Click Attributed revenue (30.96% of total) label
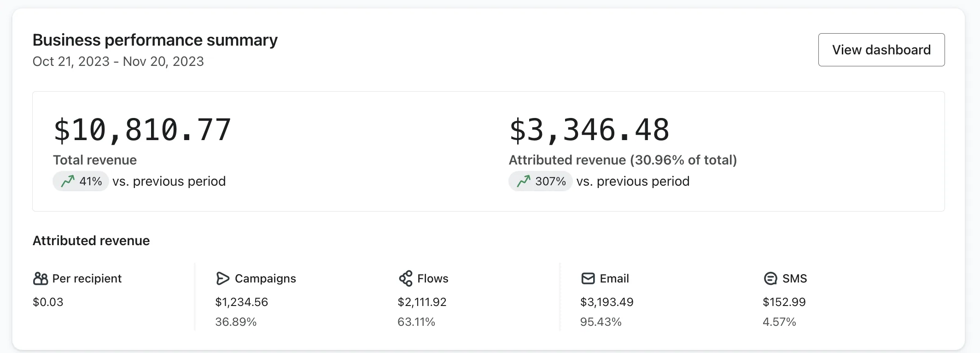Screen dimensions: 980x353 623,160
